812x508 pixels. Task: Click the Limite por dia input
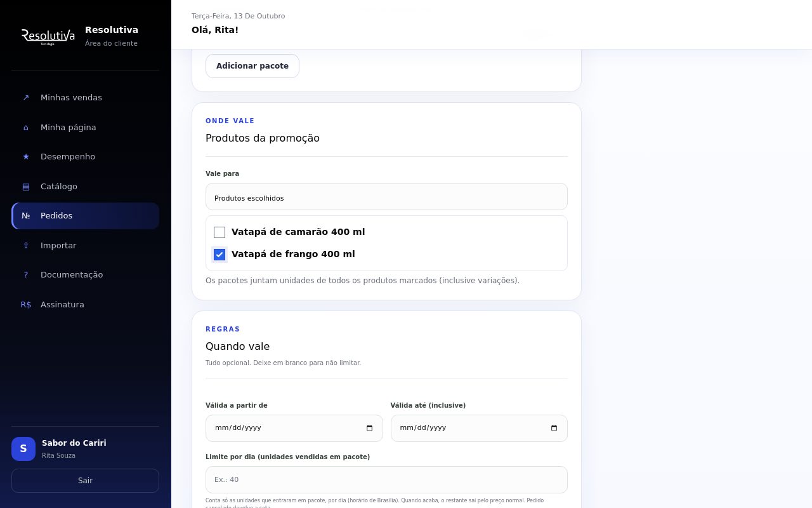point(386,480)
